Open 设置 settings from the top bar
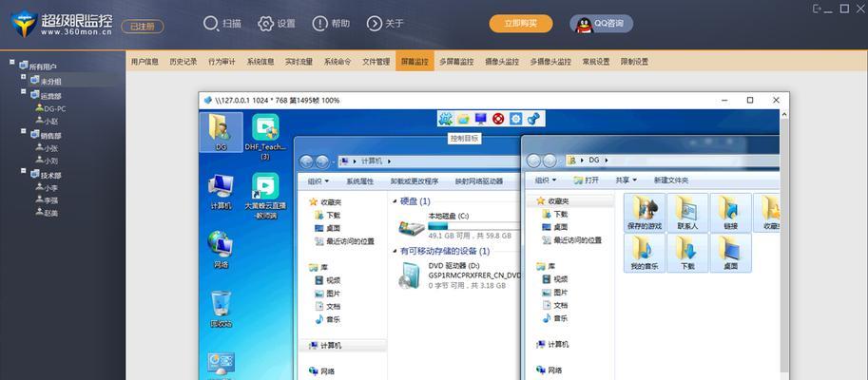The image size is (868, 380). point(277,24)
